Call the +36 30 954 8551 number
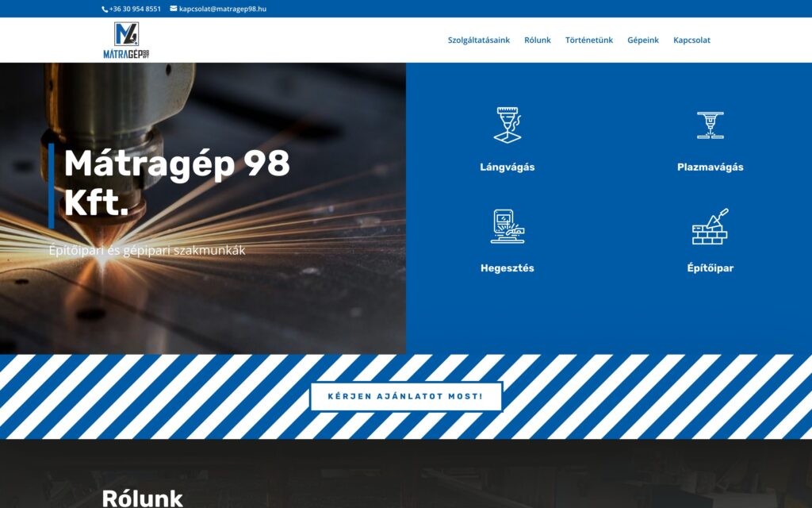 pos(135,9)
